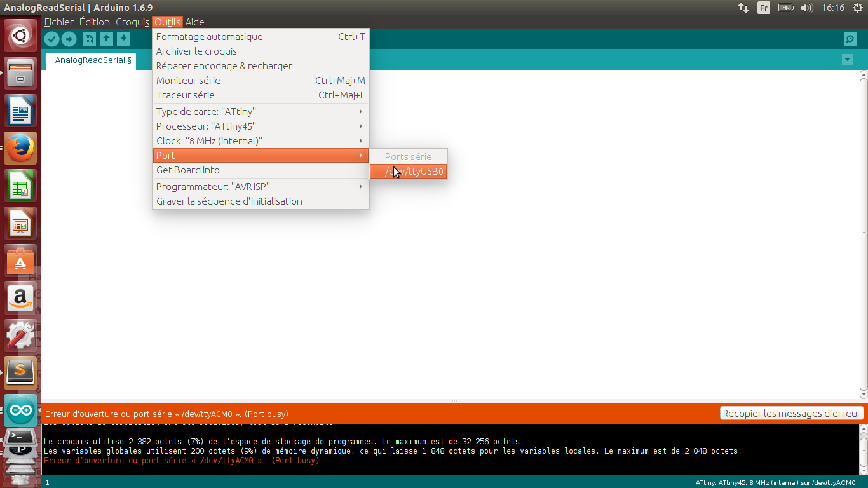Close the open Outils menu
This screenshot has width=868, height=488.
[x=168, y=22]
